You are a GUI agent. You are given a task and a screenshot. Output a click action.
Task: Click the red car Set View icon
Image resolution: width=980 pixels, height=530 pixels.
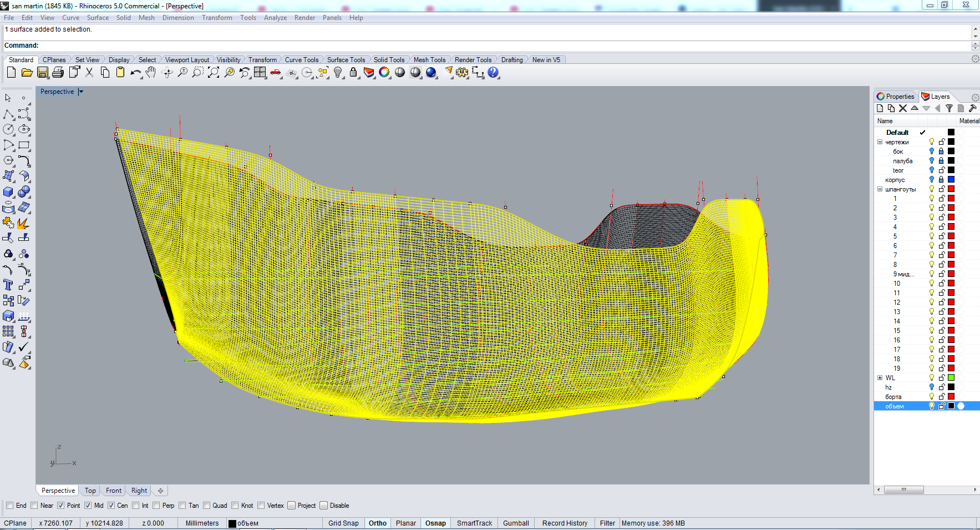click(276, 73)
